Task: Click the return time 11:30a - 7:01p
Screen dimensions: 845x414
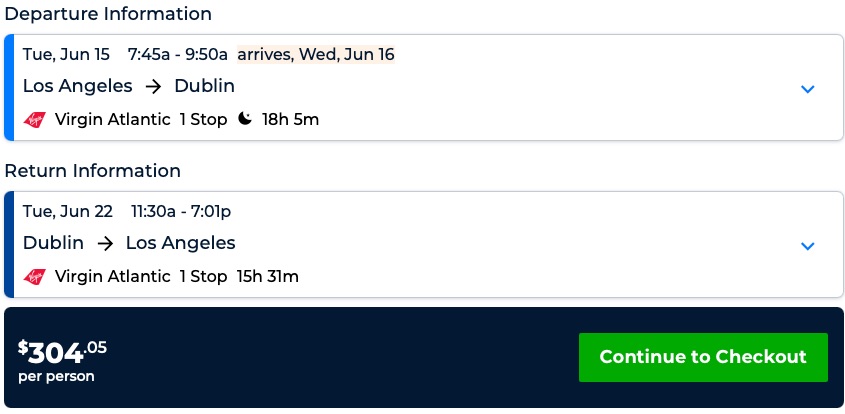Action: tap(181, 211)
